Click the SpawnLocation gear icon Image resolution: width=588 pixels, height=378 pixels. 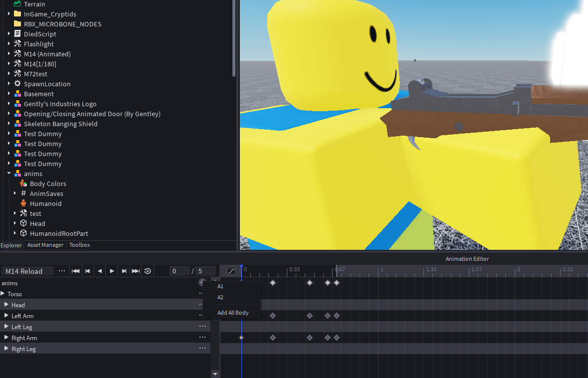17,84
